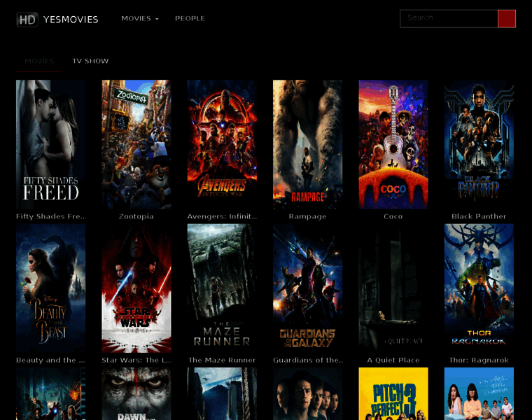Click the 'Star Wars: The L..' title

pos(136,360)
